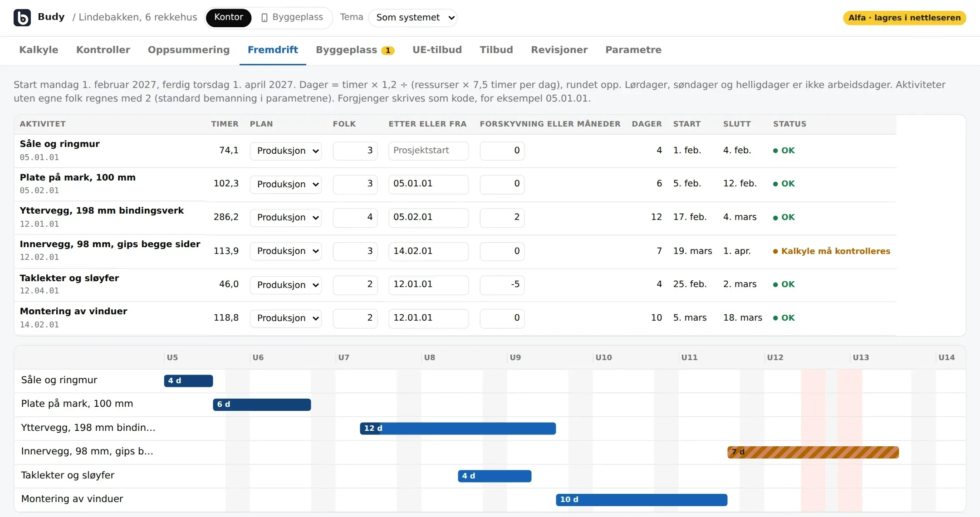Screen dimensions: 980x517
Task: Open the Byggeplass tab with badge
Action: [355, 50]
